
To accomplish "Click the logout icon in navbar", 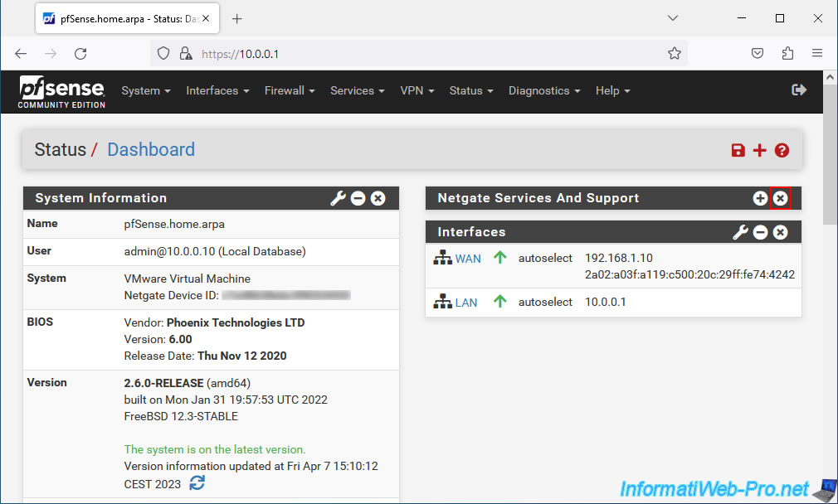I will click(x=798, y=90).
